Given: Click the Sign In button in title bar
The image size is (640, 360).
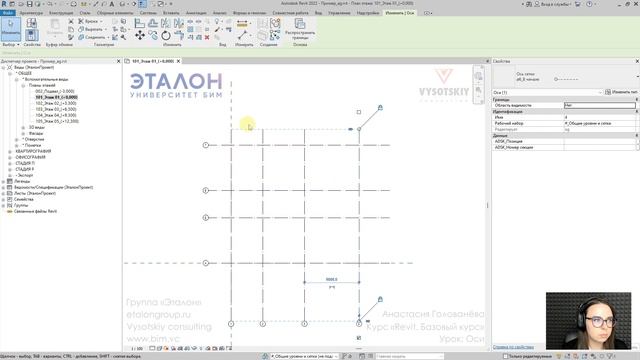Looking at the screenshot, I should coord(553,4).
